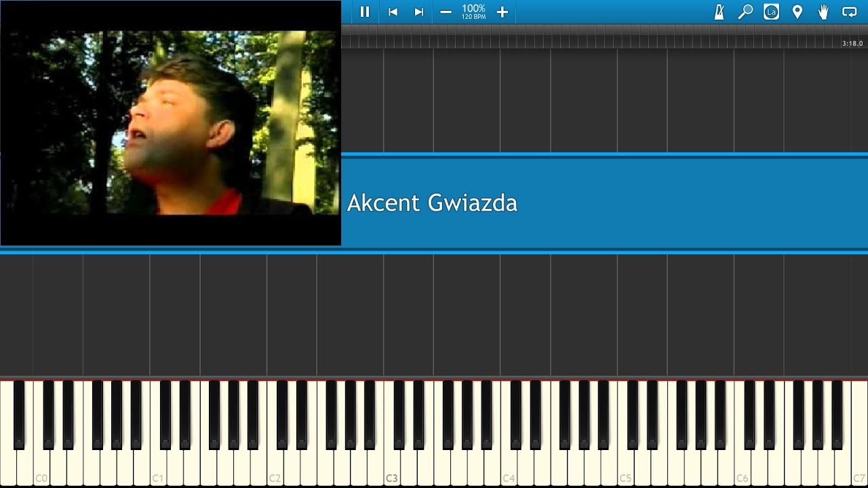Play the C4 key on the keyboard
Screen dimensions: 868x488
[x=509, y=468]
